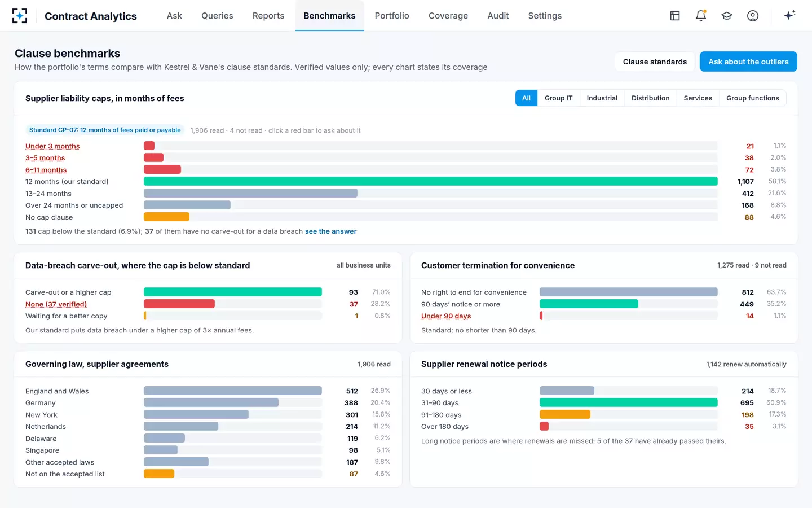Go to the Audit tab
The height and width of the screenshot is (508, 812).
click(498, 16)
